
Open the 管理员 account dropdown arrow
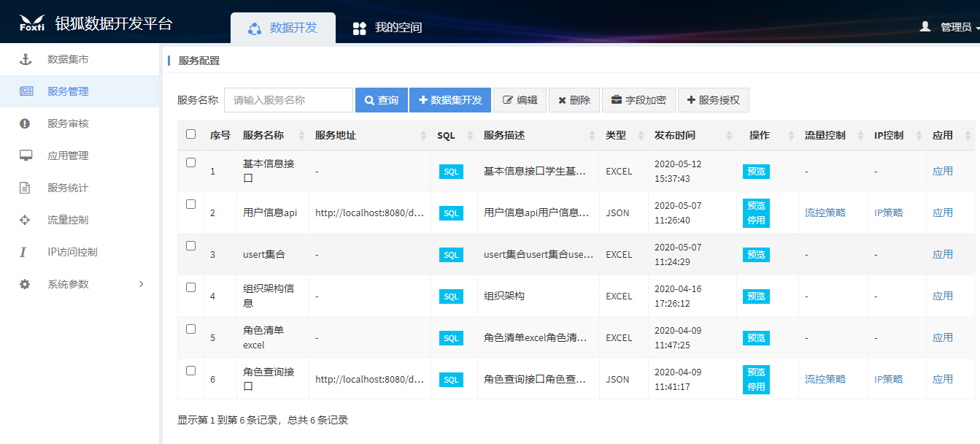tap(977, 28)
